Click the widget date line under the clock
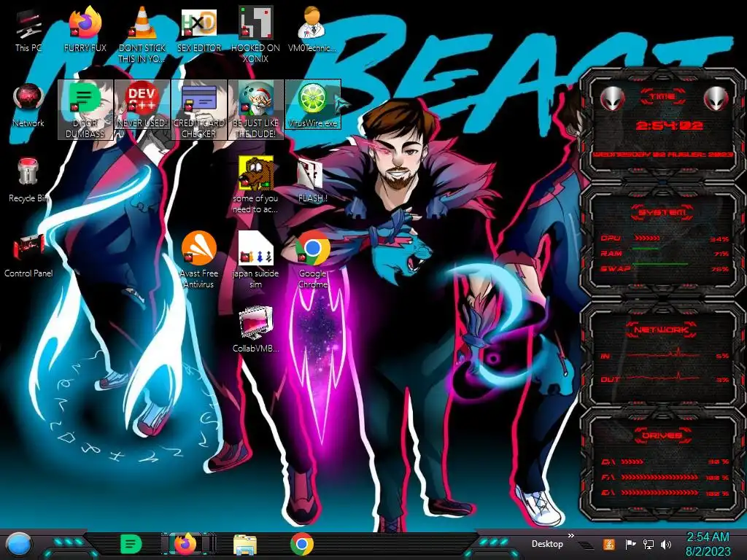 [662, 155]
